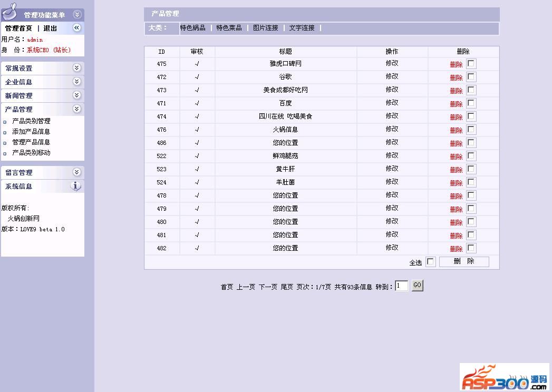Tick delete checkbox for 羊肚菌 row

(x=471, y=182)
